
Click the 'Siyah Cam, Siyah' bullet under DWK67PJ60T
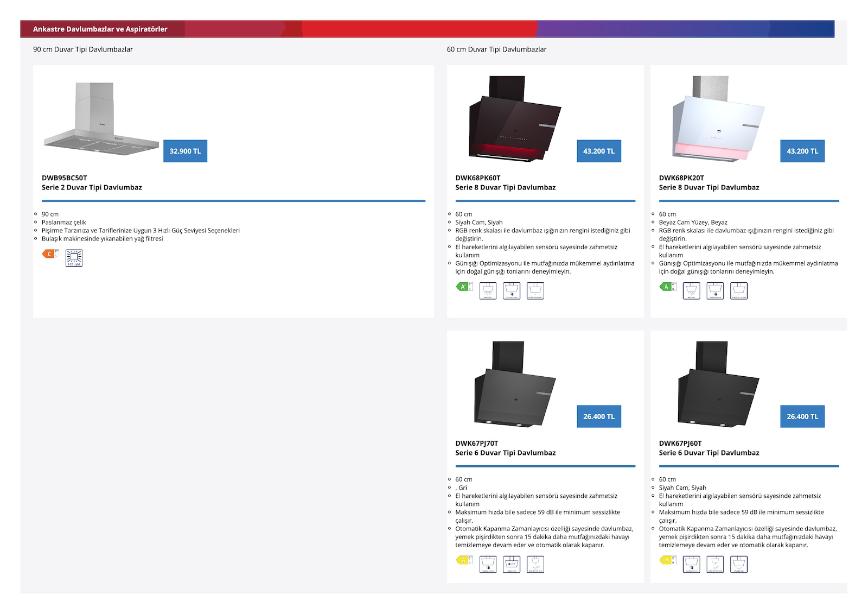point(682,488)
